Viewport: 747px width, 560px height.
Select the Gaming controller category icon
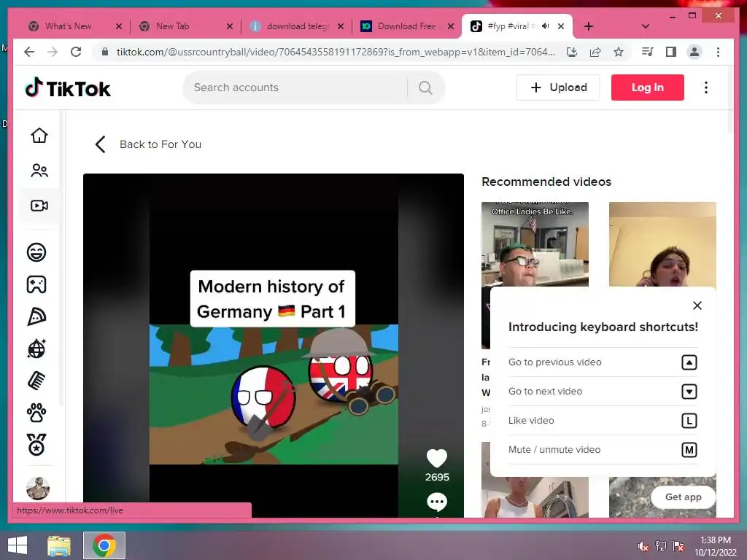pyautogui.click(x=36, y=285)
